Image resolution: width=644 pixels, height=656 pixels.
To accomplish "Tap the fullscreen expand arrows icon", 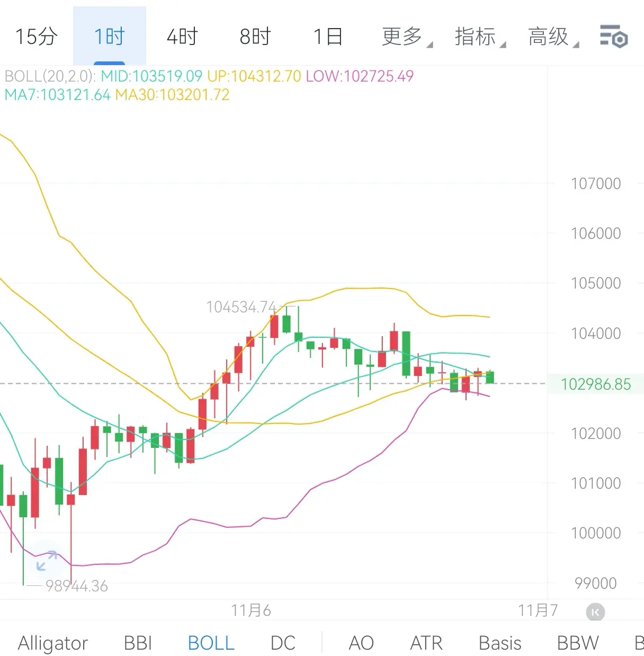I will (x=47, y=561).
